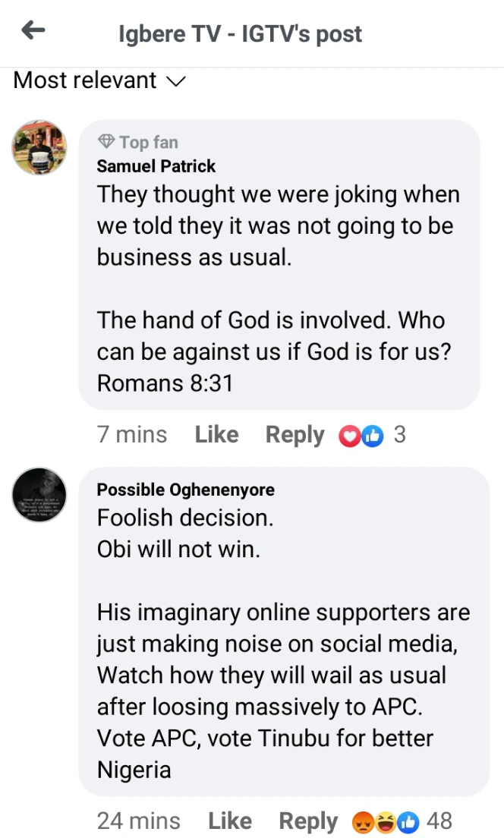Tap the thumbs-up reaction beside the 48 count
Viewport: 504px width, 838px height.
pos(408,821)
